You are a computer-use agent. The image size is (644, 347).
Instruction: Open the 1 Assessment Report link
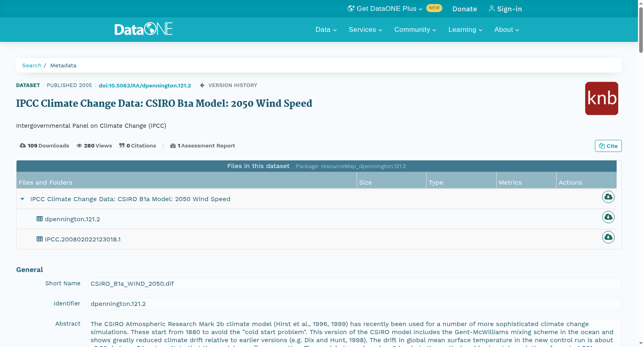202,145
